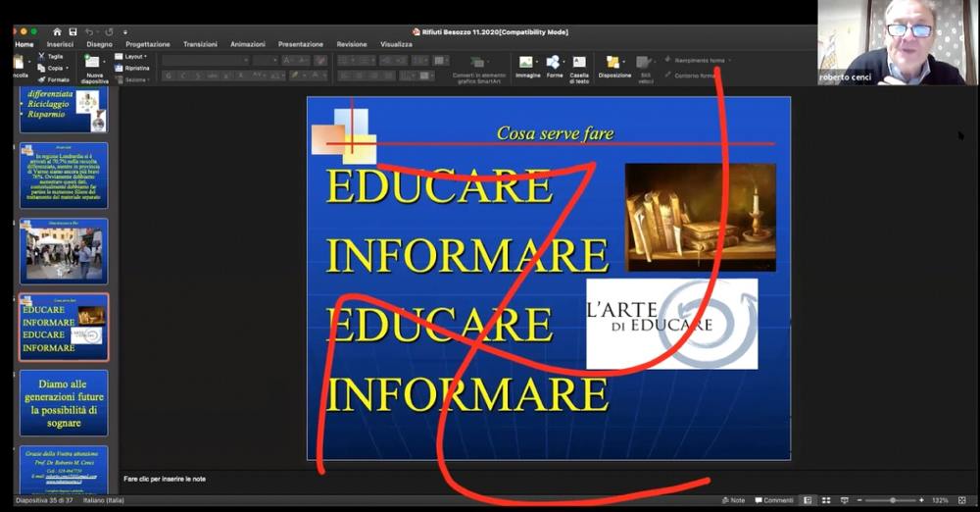Screen dimensions: 980x512
Task: Toggle Normal view button in status bar
Action: point(808,500)
